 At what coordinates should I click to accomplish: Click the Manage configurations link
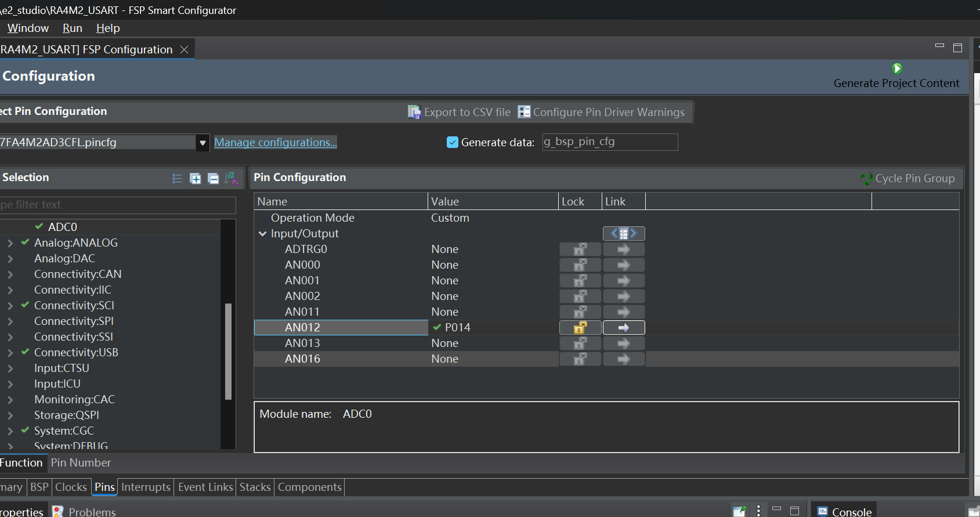pyautogui.click(x=276, y=142)
